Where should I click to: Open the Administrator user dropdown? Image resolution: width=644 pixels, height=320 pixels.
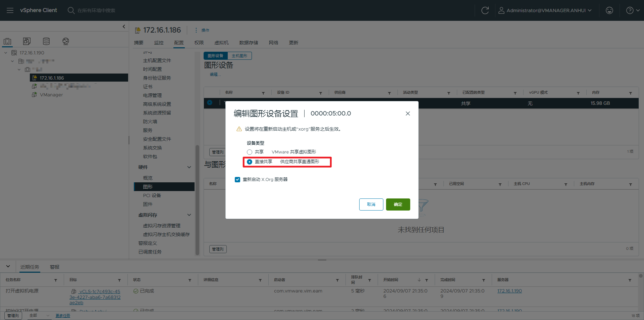tap(545, 10)
